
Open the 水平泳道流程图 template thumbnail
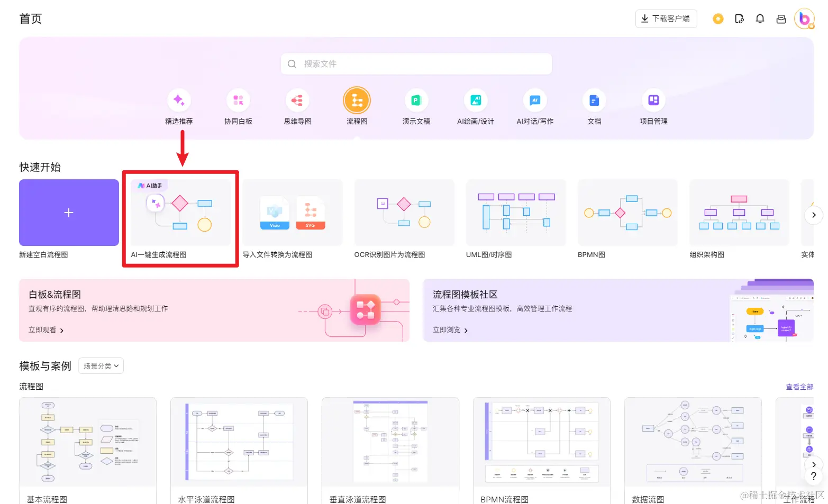(x=239, y=442)
